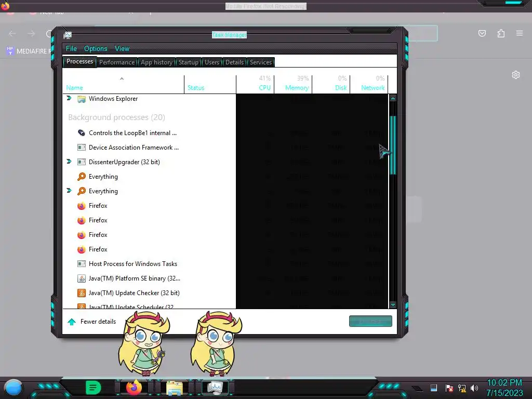Select the Processes tab

(x=79, y=61)
